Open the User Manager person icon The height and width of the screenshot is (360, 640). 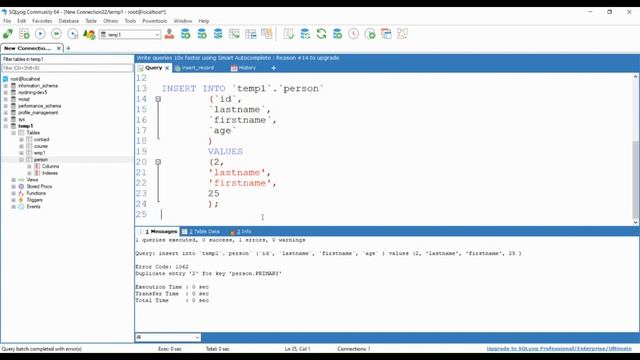tap(169, 34)
